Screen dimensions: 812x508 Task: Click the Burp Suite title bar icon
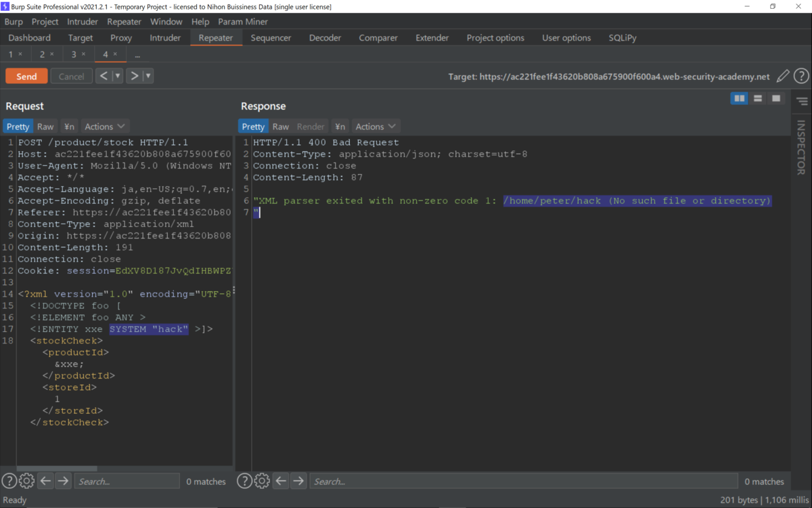pos(6,6)
